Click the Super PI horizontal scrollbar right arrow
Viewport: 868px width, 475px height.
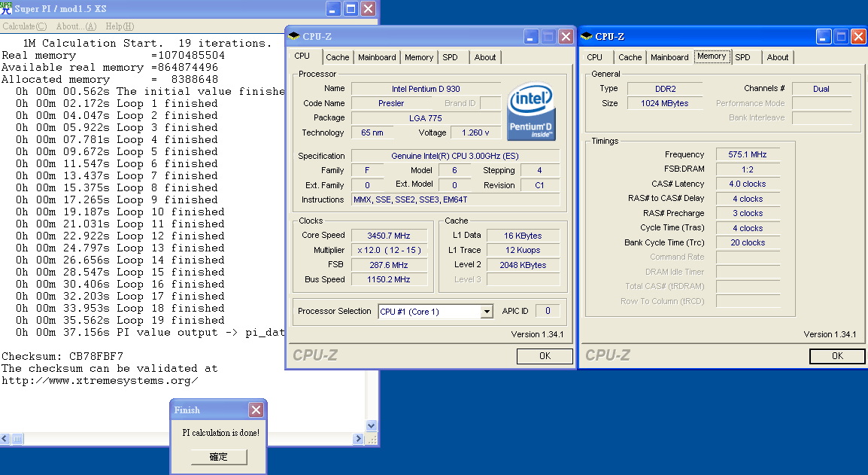[357, 439]
